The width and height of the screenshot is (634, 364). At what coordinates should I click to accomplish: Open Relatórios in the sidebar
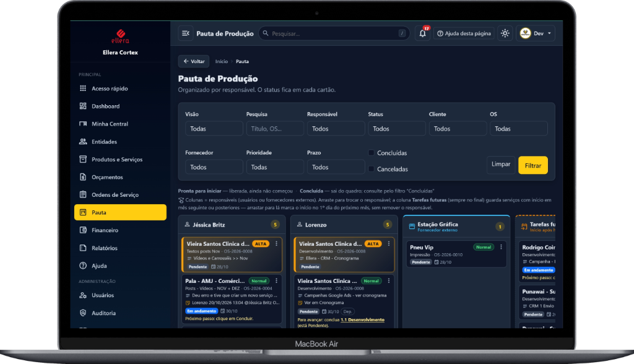pos(120,248)
